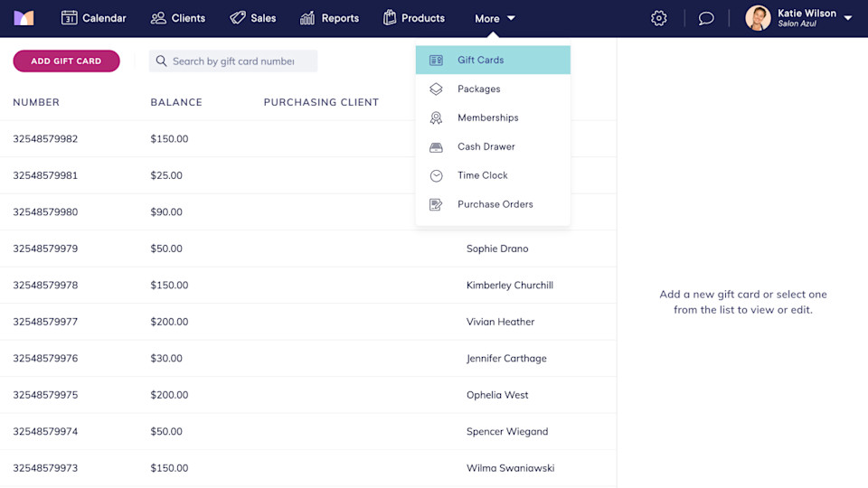Viewport: 868px width, 488px height.
Task: Open messages via the chat bubble icon
Action: coord(706,18)
